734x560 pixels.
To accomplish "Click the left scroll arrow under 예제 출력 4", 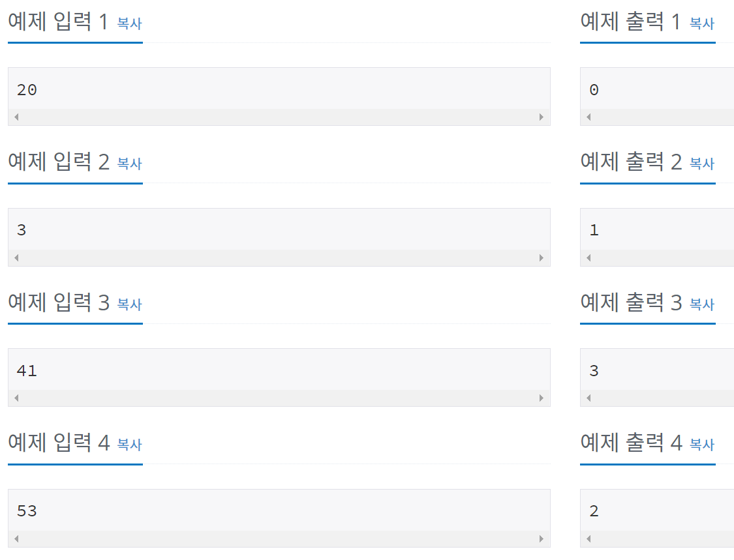I will (x=588, y=538).
